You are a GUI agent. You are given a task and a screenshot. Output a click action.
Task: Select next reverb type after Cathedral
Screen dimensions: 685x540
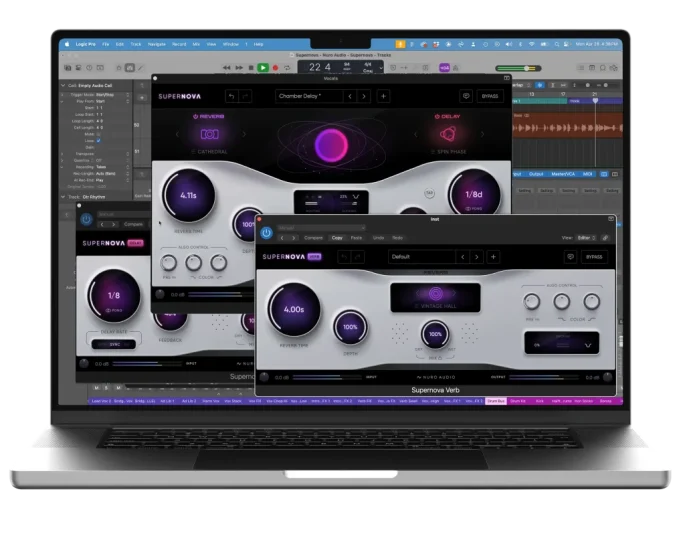click(244, 135)
